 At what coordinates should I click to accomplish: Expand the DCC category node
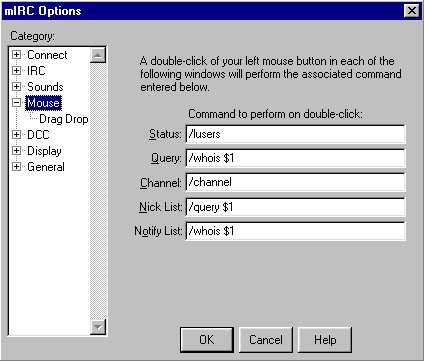tap(16, 135)
